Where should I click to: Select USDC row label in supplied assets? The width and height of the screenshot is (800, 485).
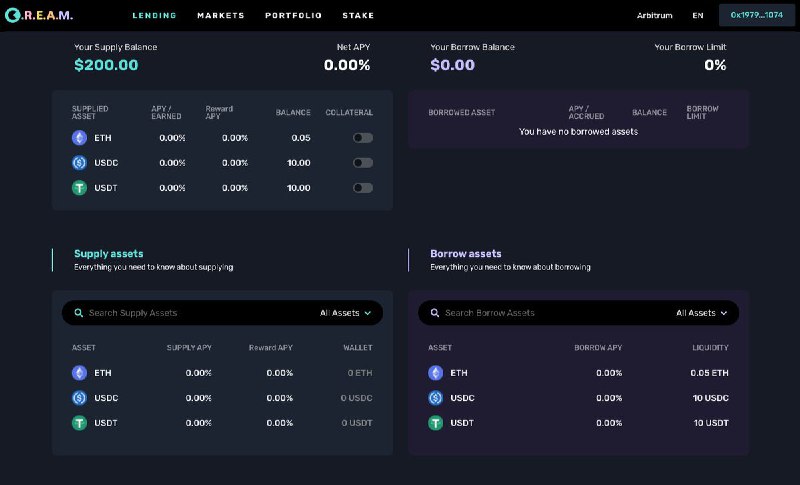(x=106, y=163)
